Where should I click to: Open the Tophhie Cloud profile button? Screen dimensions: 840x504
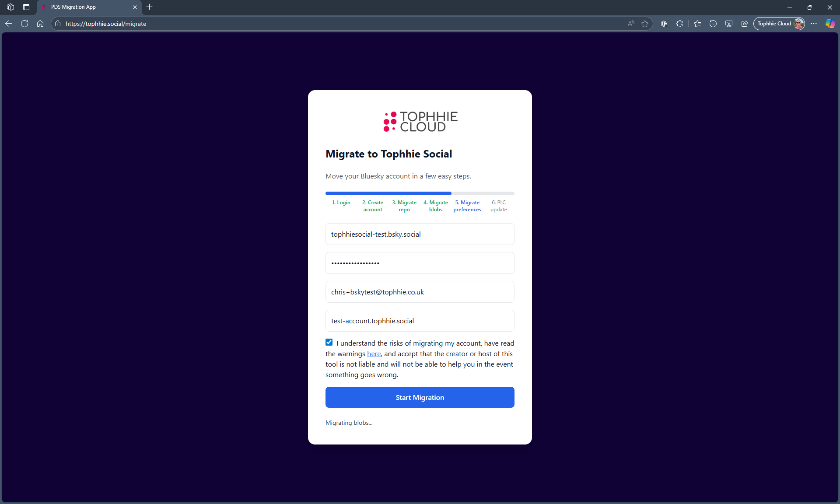(x=779, y=24)
